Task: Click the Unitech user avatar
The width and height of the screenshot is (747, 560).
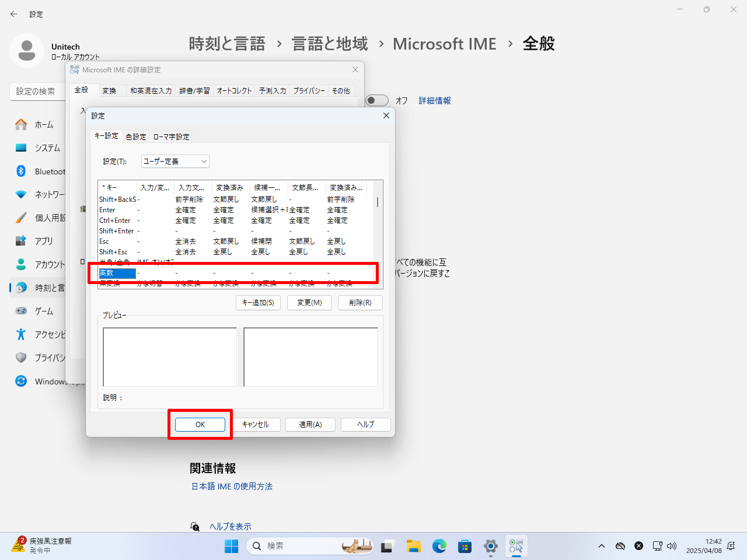Action: click(27, 51)
